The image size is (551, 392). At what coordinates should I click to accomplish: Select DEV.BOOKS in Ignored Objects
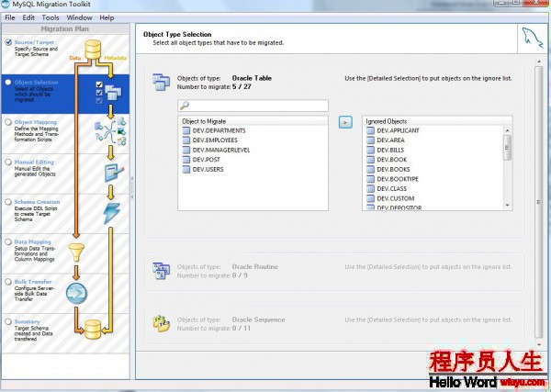[393, 169]
